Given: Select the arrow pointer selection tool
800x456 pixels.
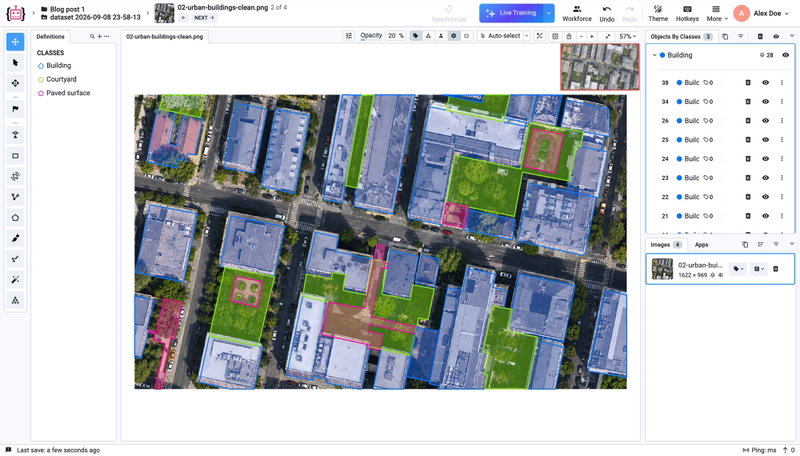Looking at the screenshot, I should click(15, 63).
